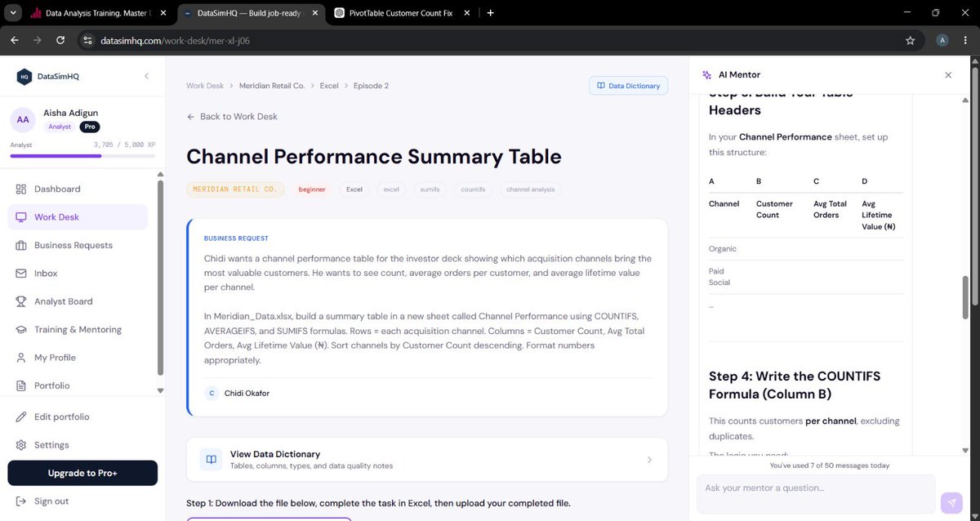Click the channel analysis tag

(530, 189)
